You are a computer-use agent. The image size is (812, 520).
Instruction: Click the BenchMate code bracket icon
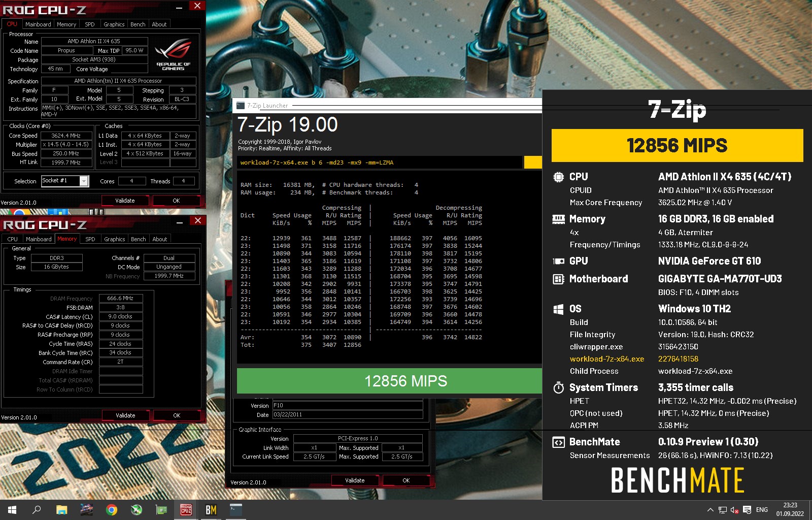[x=558, y=442]
